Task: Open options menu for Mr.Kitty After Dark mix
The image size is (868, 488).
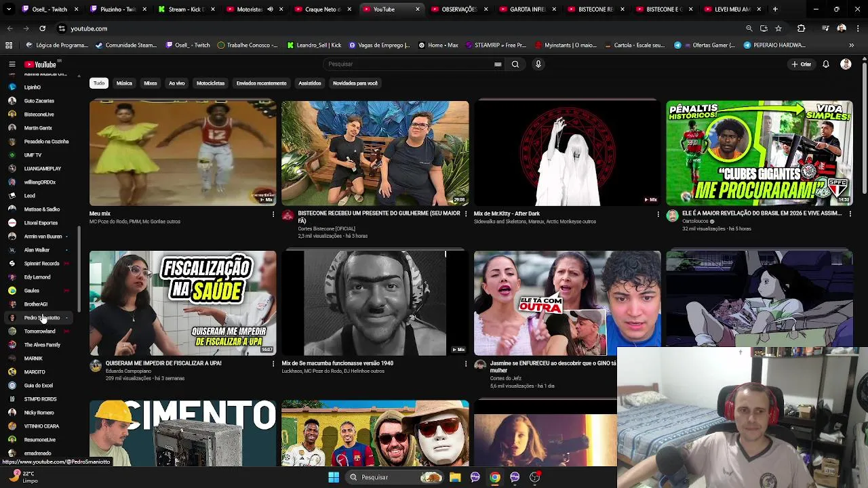Action: (x=658, y=214)
